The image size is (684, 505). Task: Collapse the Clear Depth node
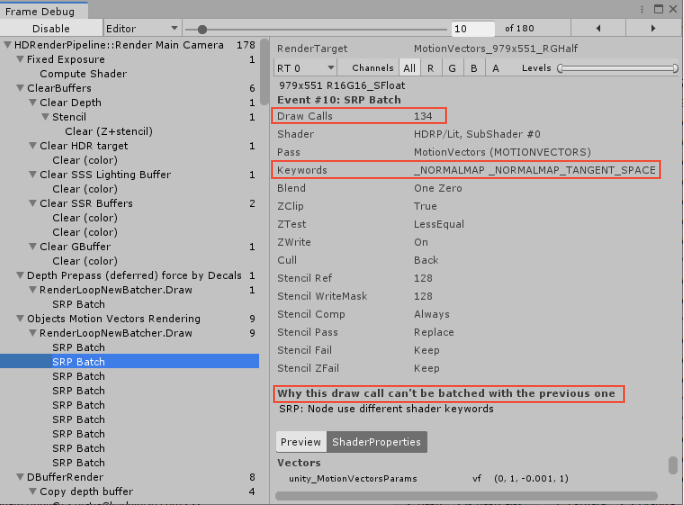[33, 102]
